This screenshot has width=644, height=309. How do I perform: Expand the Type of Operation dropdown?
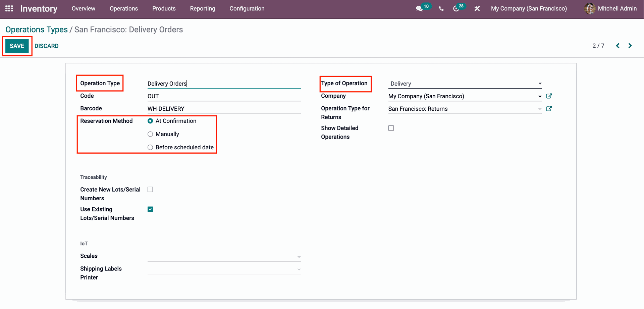465,84
